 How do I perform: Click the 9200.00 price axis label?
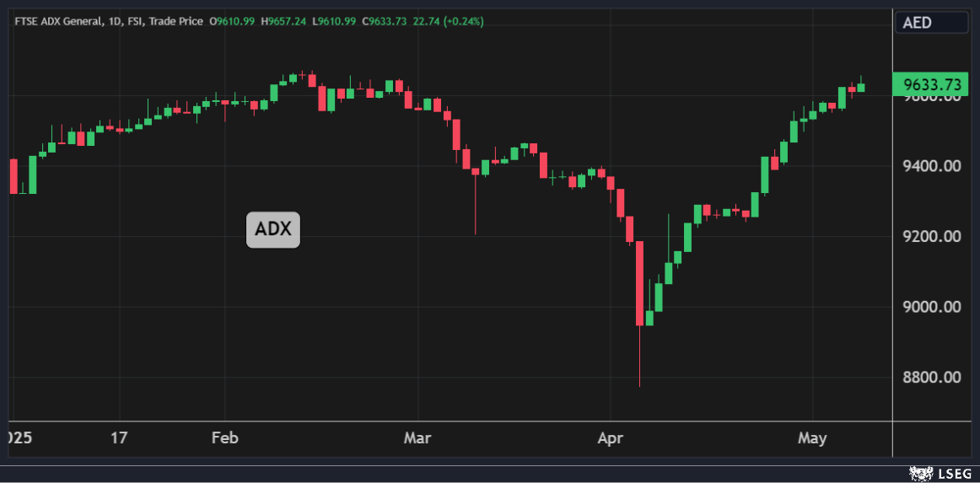pos(931,236)
